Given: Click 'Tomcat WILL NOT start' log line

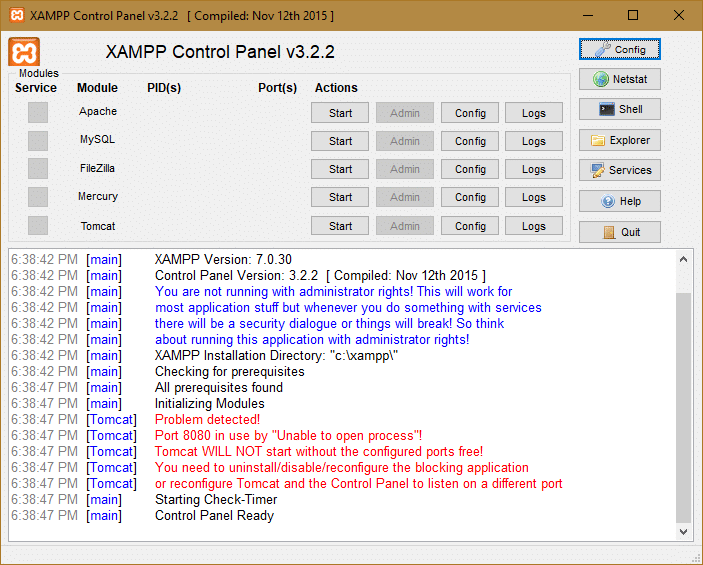Looking at the screenshot, I should coord(319,452).
